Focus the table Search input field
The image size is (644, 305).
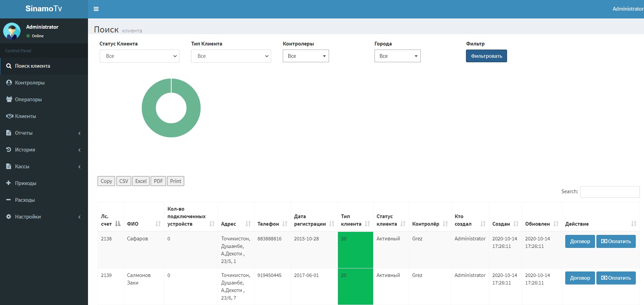click(x=609, y=192)
